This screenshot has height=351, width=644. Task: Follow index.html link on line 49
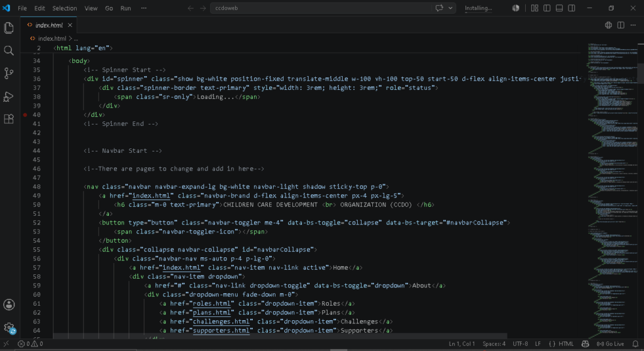[x=151, y=196]
